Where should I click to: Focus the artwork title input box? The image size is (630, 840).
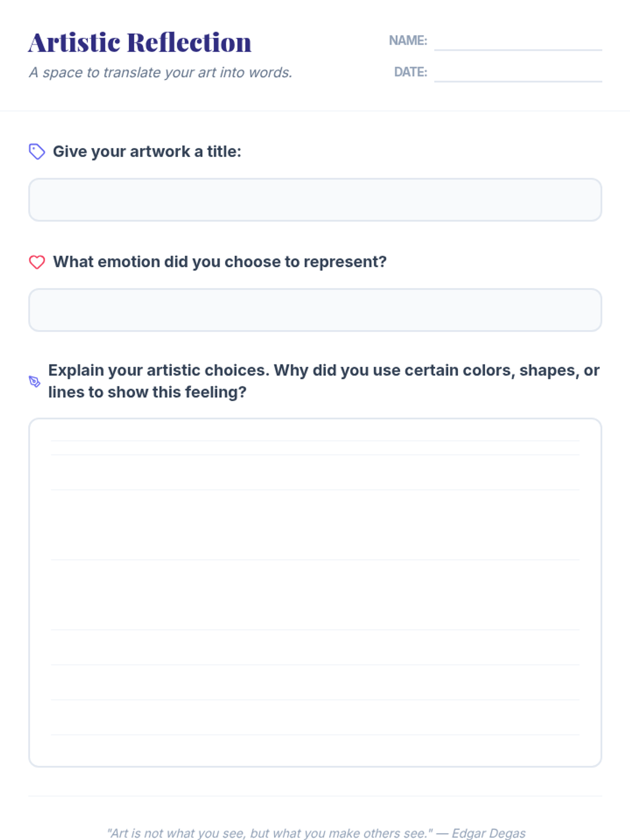pos(315,200)
